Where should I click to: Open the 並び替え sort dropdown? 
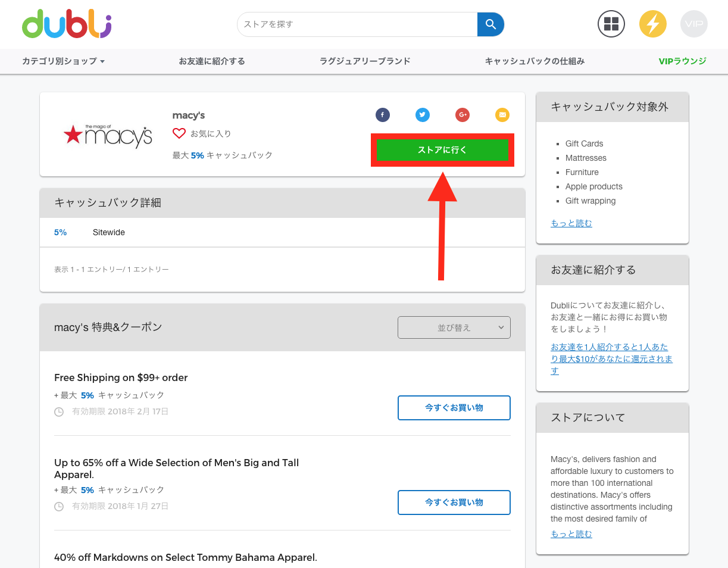pos(454,327)
